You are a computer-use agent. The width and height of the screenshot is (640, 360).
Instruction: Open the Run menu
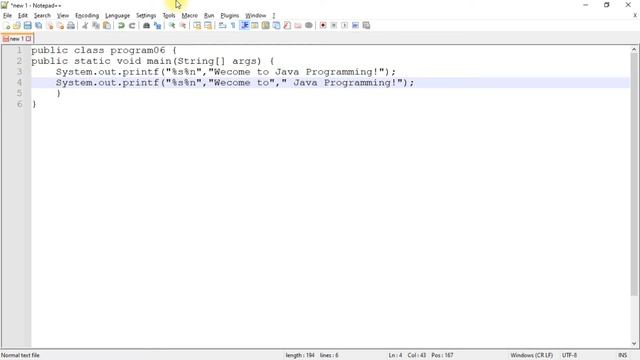[209, 16]
